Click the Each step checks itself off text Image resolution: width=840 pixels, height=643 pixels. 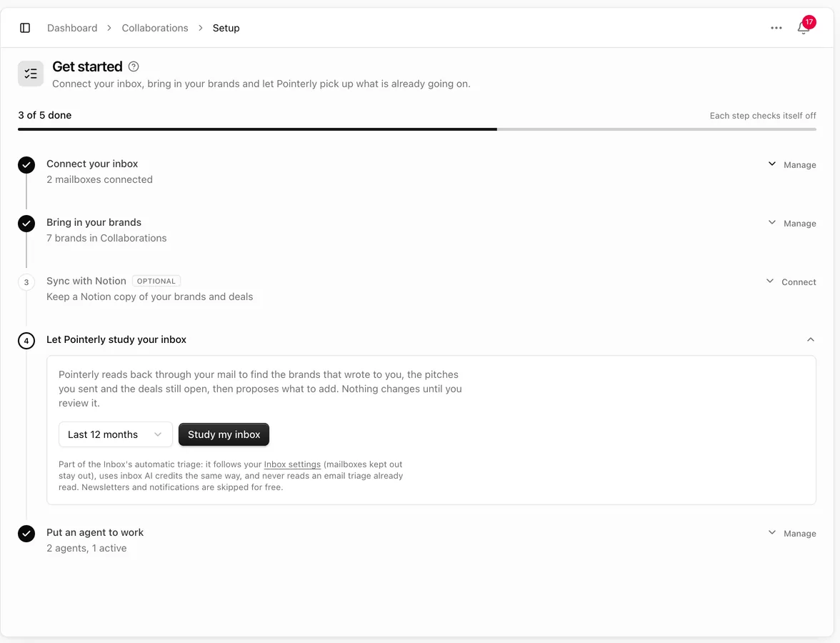(x=763, y=116)
